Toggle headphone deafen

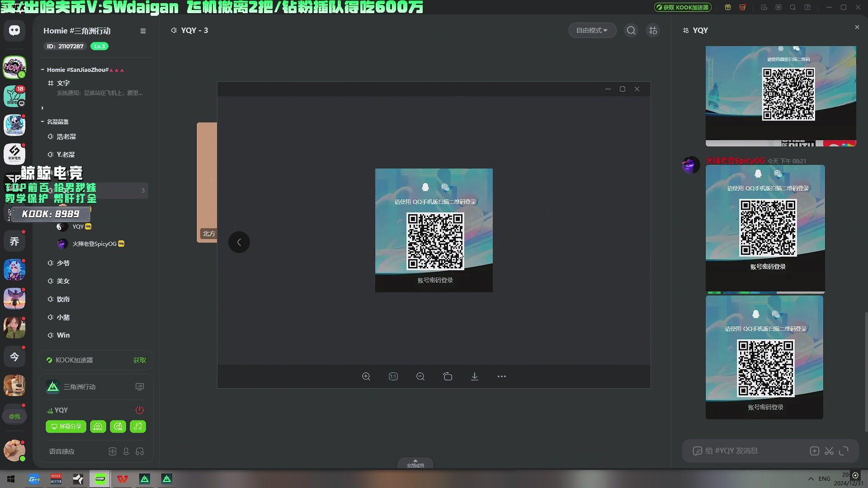[x=140, y=451]
